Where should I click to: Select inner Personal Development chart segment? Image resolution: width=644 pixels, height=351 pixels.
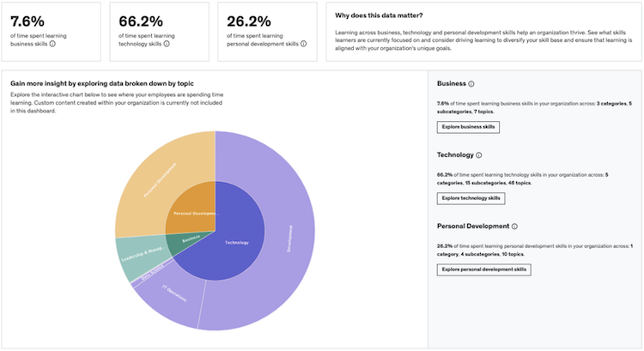tap(191, 210)
